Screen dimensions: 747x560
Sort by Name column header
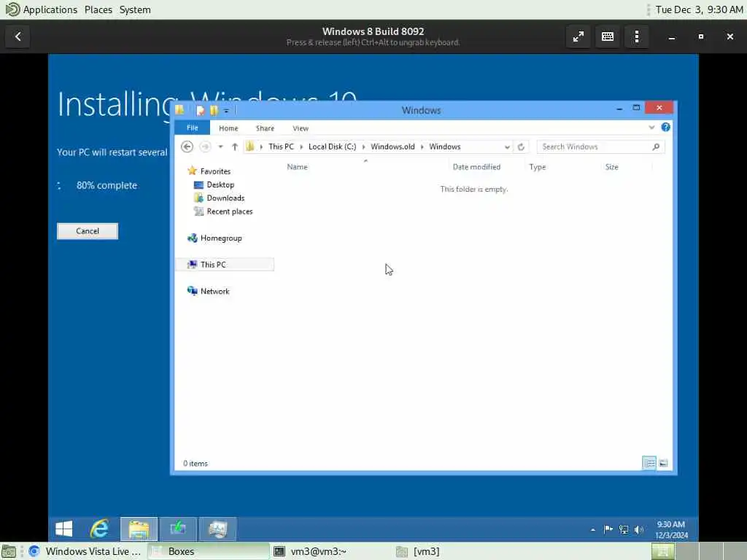coord(298,167)
